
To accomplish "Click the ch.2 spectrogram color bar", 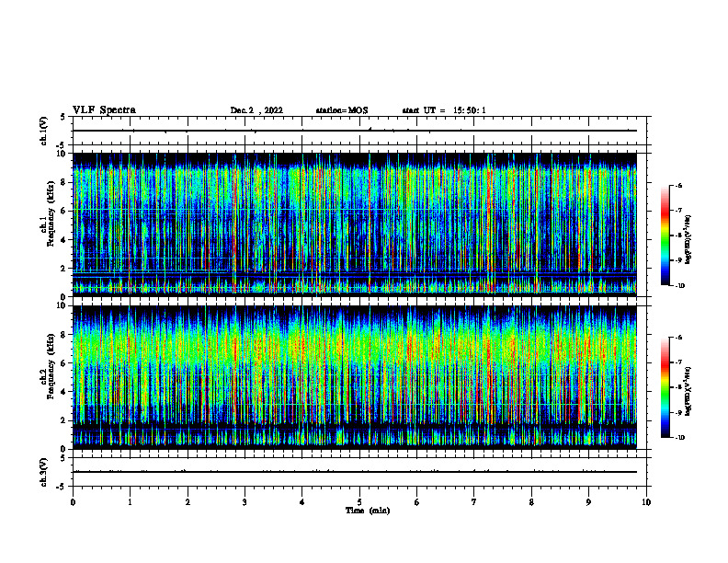I will [x=665, y=387].
